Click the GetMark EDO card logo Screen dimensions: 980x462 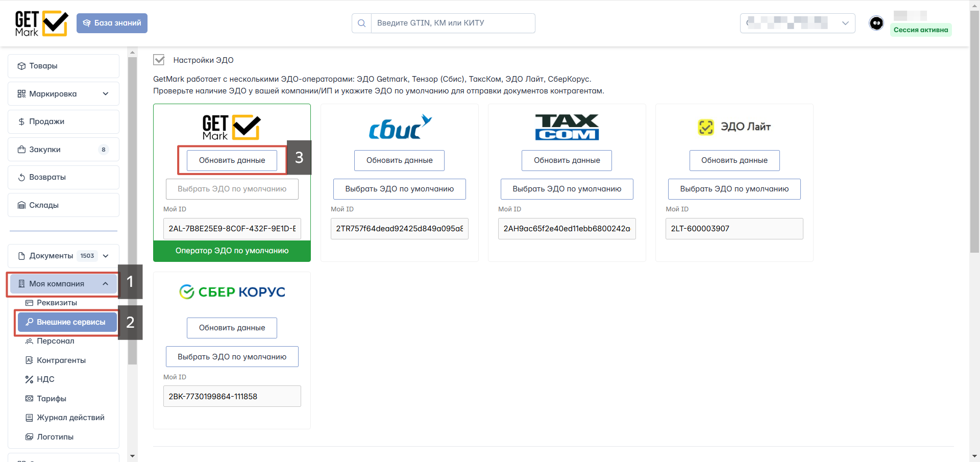point(232,127)
